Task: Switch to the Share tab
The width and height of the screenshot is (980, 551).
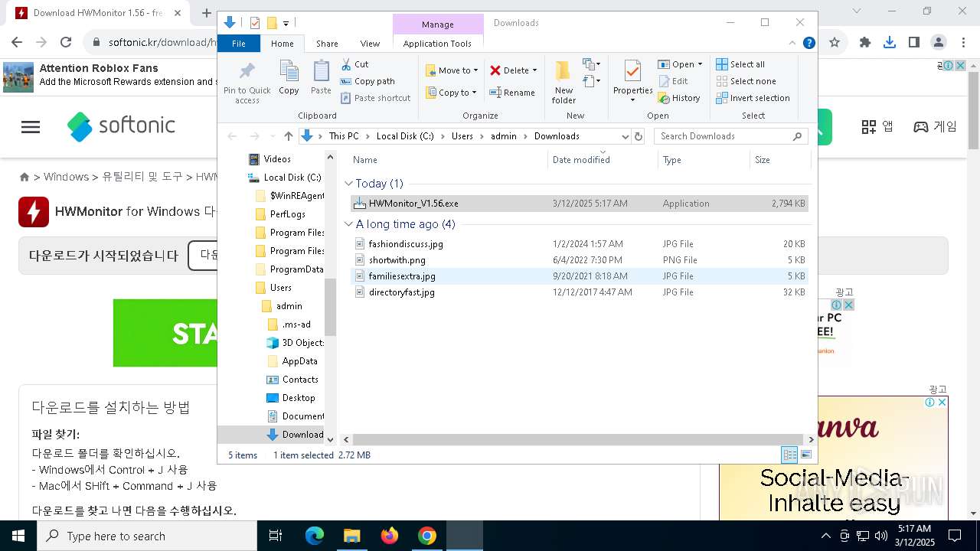Action: pyautogui.click(x=327, y=44)
